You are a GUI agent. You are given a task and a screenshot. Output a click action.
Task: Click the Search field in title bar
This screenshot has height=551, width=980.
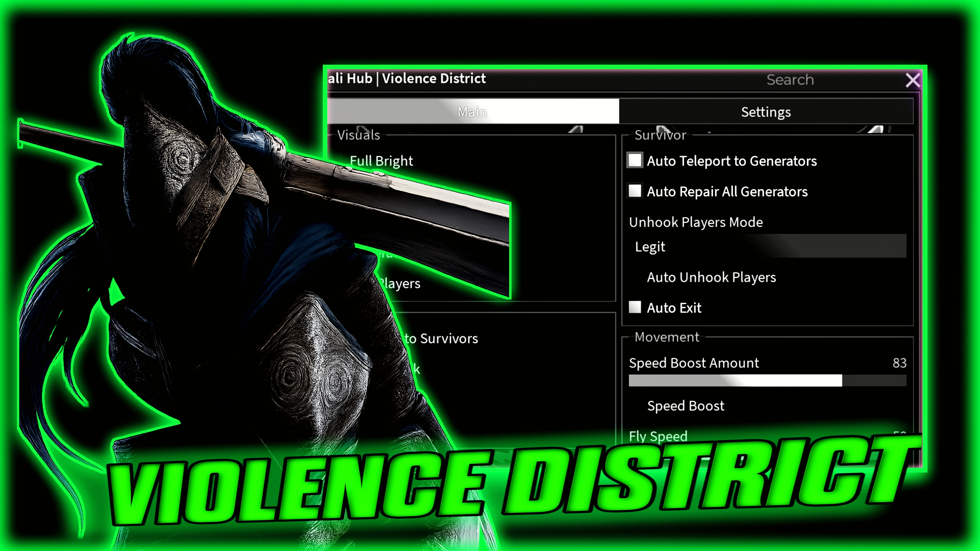tap(790, 80)
